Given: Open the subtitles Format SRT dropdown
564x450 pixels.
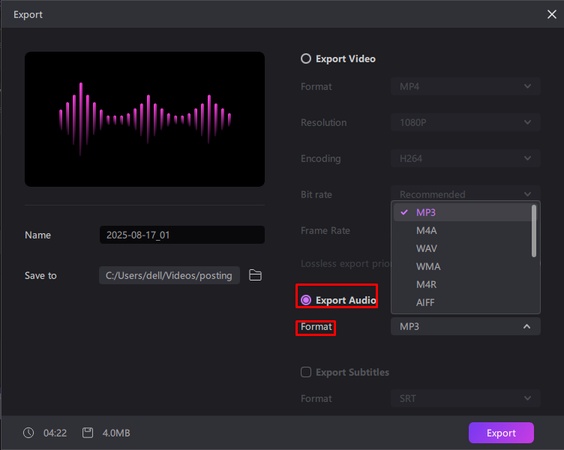Looking at the screenshot, I should click(465, 398).
